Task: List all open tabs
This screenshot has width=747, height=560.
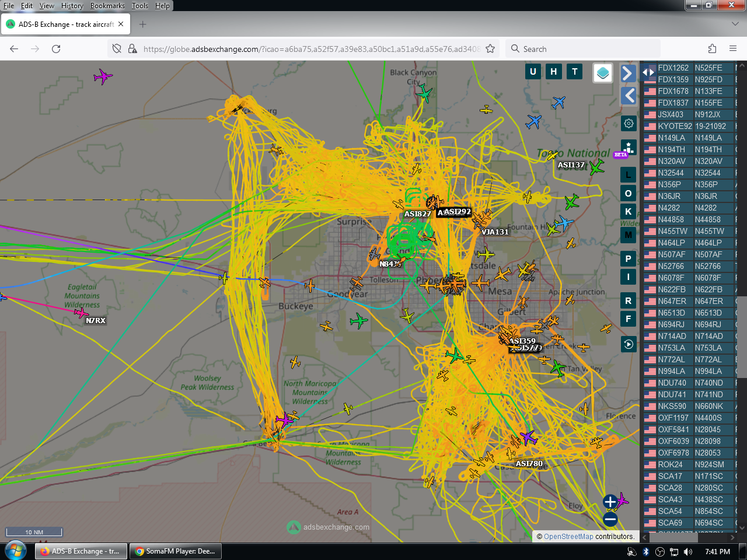Action: 735,24
